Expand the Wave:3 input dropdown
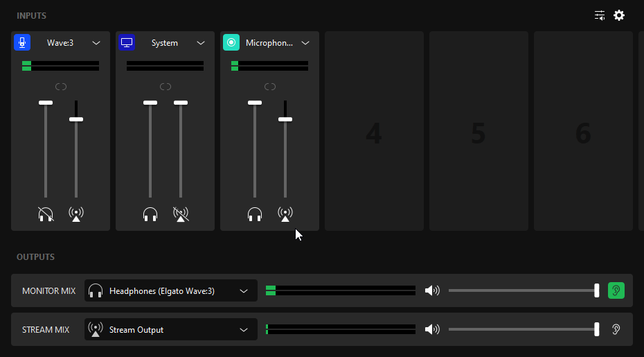 pyautogui.click(x=96, y=43)
